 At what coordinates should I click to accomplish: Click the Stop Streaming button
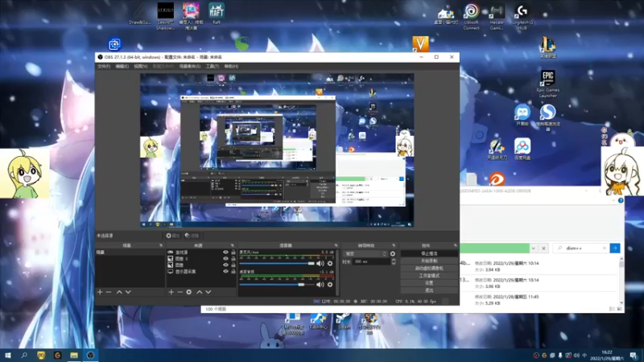(429, 253)
